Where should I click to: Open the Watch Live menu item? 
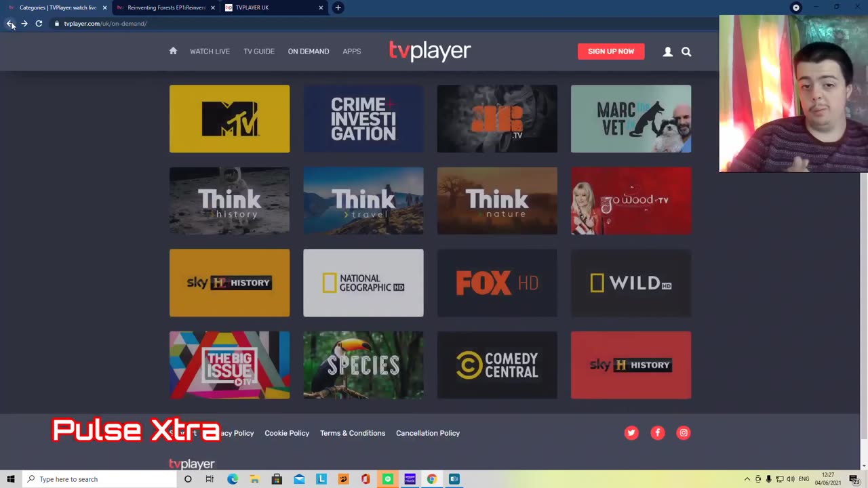coord(210,52)
